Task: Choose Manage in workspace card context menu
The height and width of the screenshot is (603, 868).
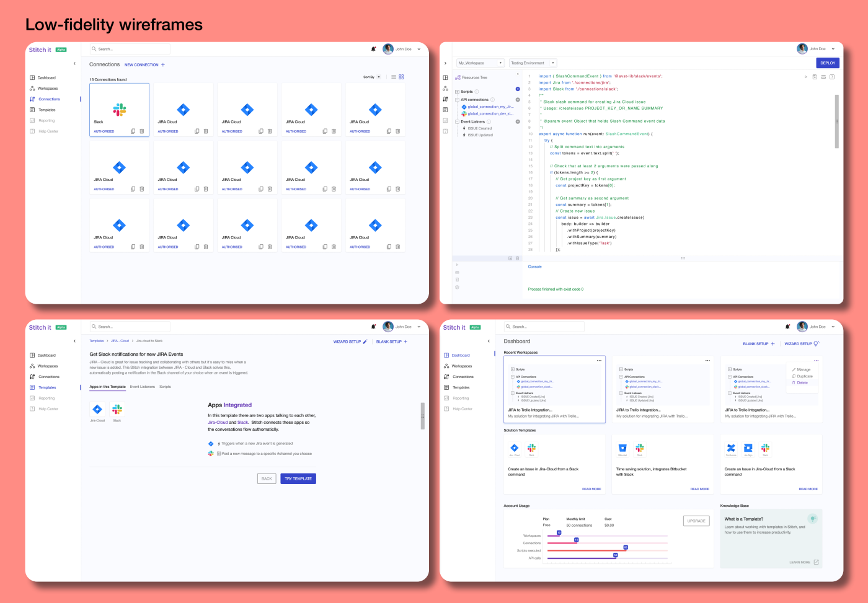Action: click(x=801, y=369)
